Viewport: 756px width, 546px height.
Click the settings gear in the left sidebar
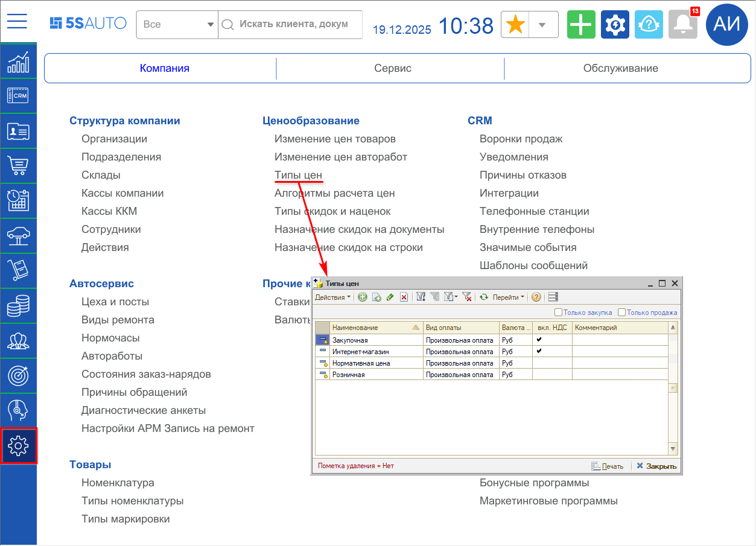[19, 446]
